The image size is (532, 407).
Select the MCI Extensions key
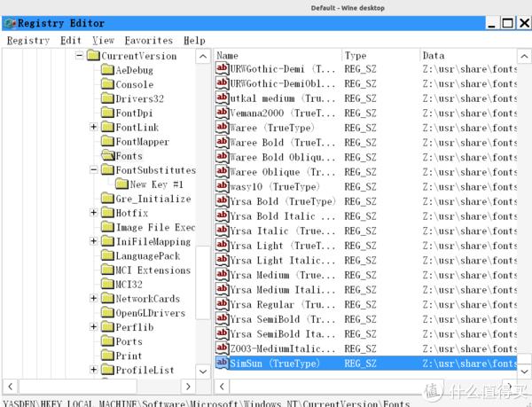pos(153,270)
